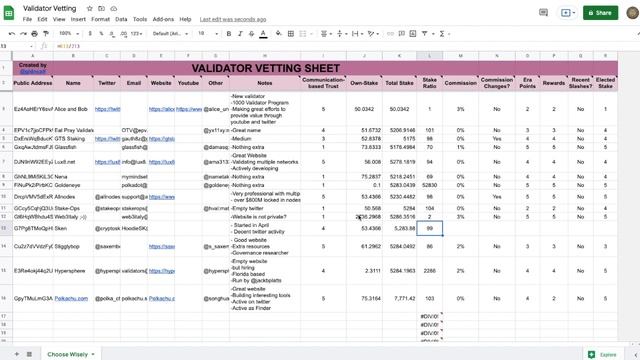Open the Tools menu
This screenshot has height=360, width=640.
point(140,19)
